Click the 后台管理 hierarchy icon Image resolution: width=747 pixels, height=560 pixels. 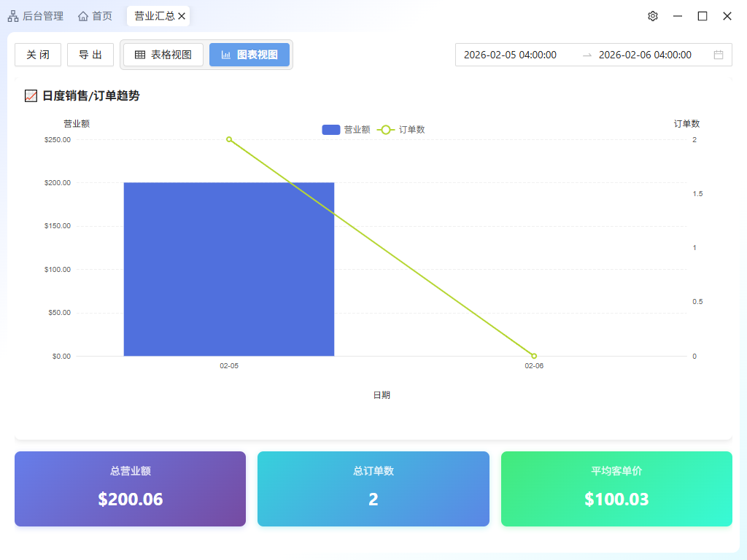click(13, 16)
